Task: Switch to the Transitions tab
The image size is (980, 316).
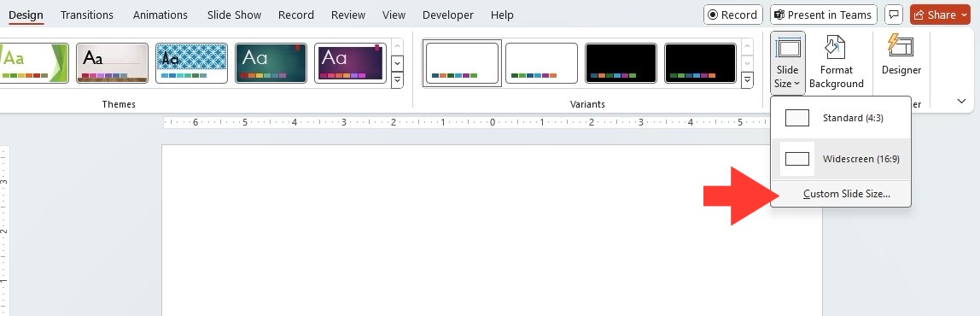Action: (x=87, y=15)
